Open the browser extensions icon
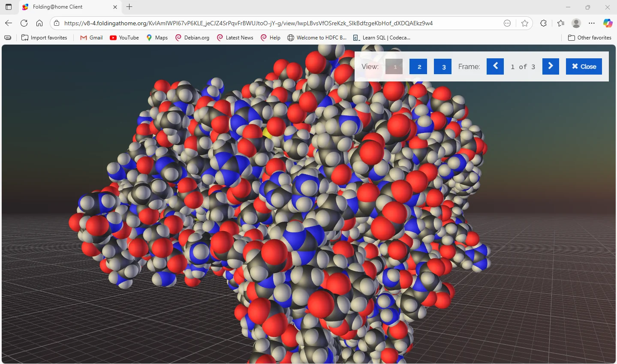Viewport: 617px width, 364px height. (543, 23)
